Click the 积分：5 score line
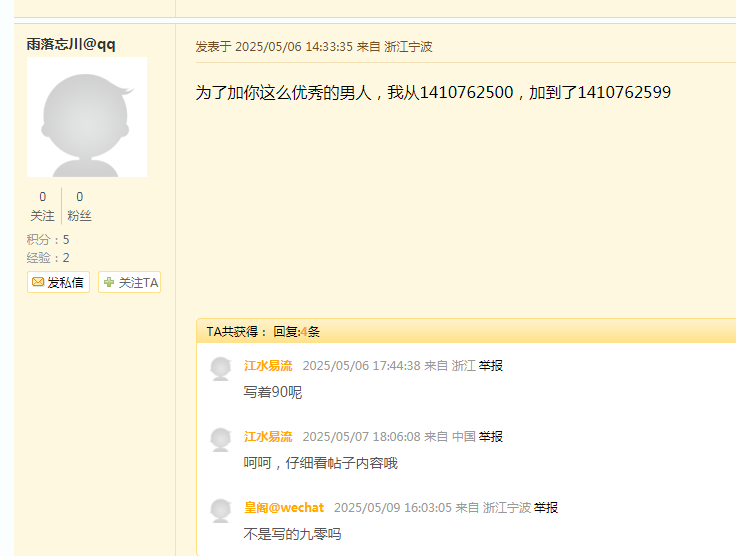Image resolution: width=736 pixels, height=556 pixels. tap(48, 240)
